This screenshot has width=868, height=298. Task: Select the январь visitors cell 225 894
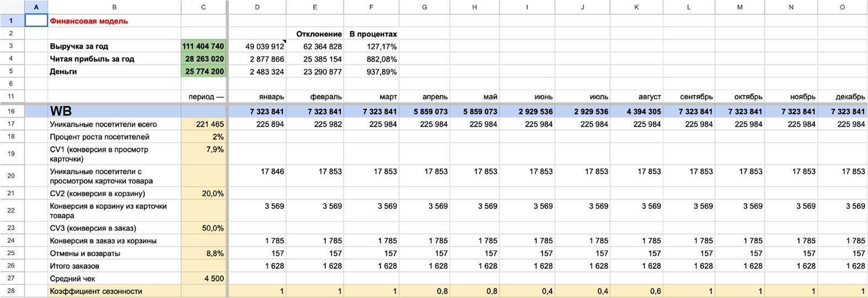click(x=258, y=124)
